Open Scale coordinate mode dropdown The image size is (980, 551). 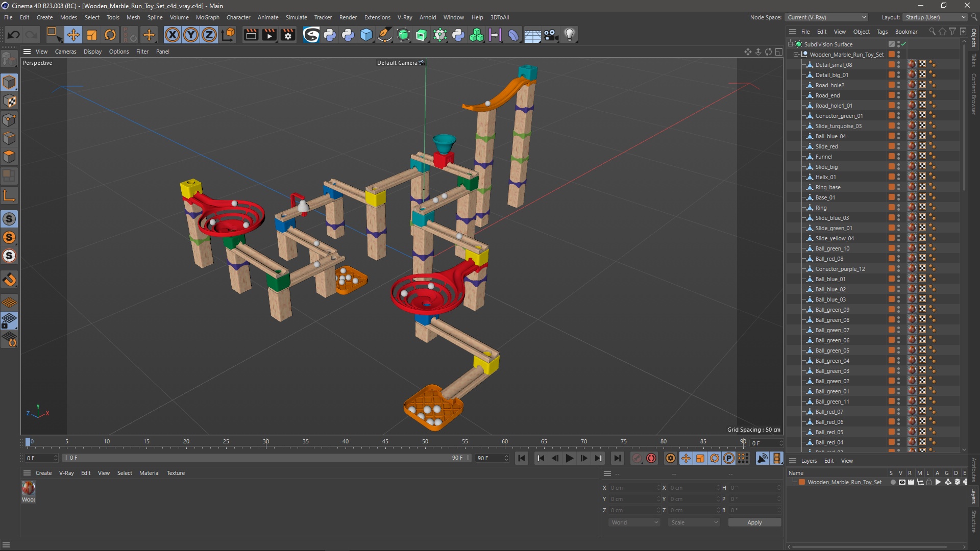point(694,522)
